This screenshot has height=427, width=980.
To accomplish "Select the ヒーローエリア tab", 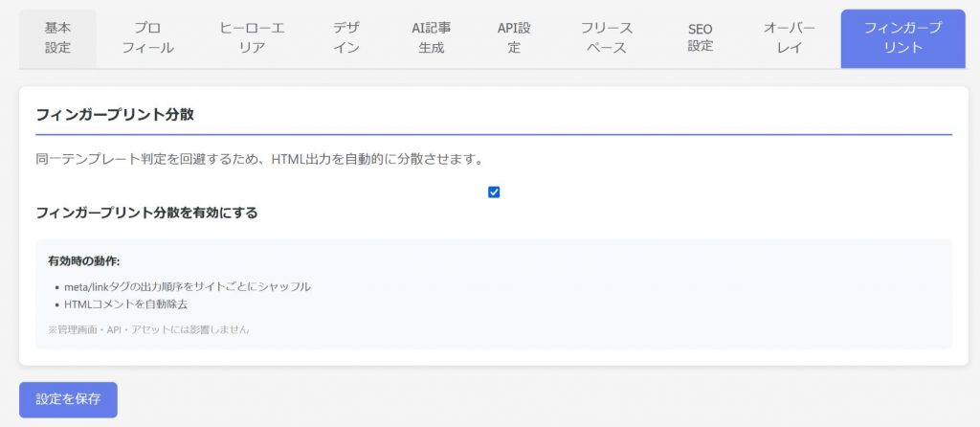I will 250,38.
